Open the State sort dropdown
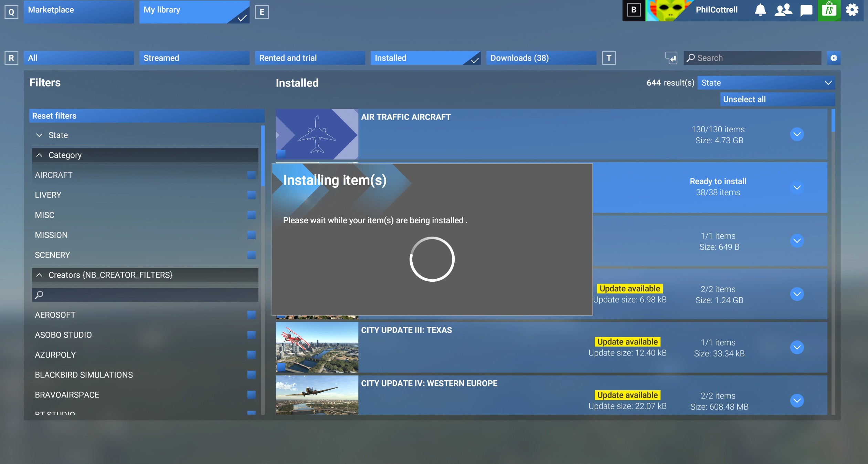 point(766,83)
